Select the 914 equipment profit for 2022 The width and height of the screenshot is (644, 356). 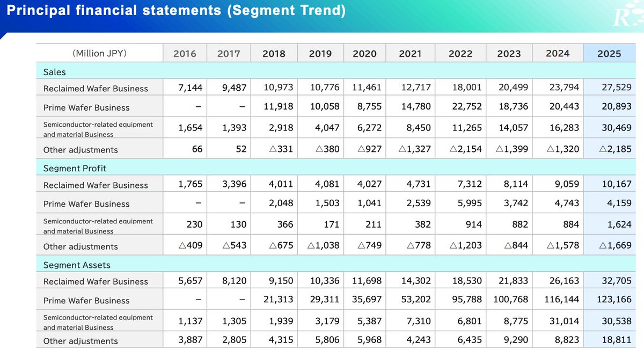pyautogui.click(x=474, y=225)
